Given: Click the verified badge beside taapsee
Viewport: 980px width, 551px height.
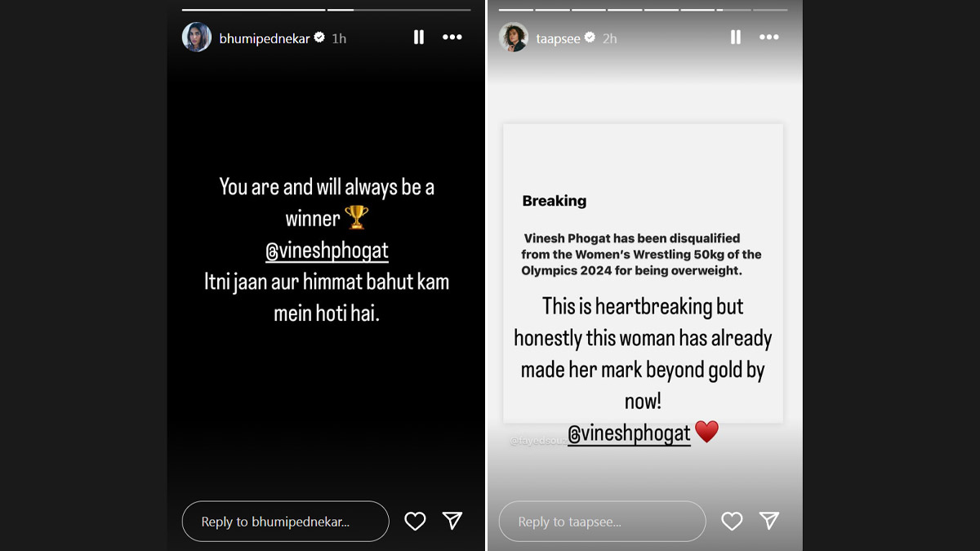Looking at the screenshot, I should [x=590, y=38].
